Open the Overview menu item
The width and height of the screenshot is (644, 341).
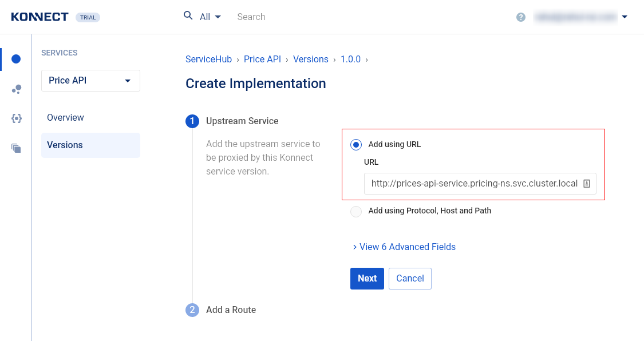[x=65, y=118]
